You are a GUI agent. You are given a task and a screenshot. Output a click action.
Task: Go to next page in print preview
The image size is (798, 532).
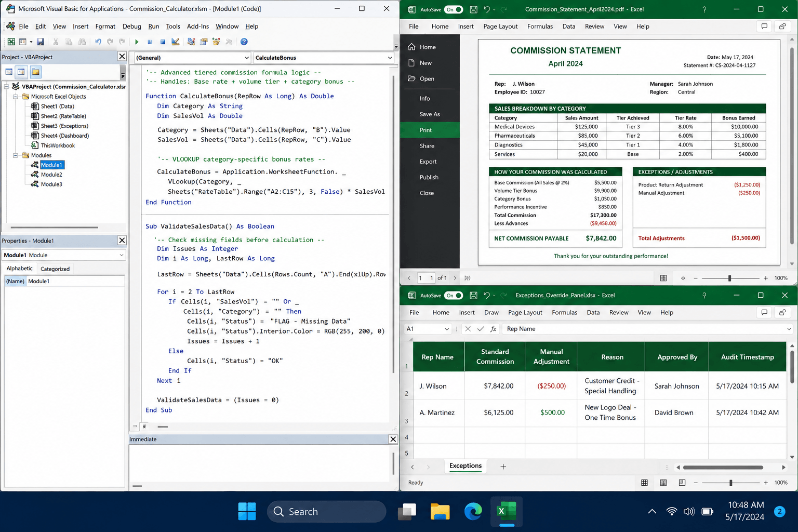455,278
